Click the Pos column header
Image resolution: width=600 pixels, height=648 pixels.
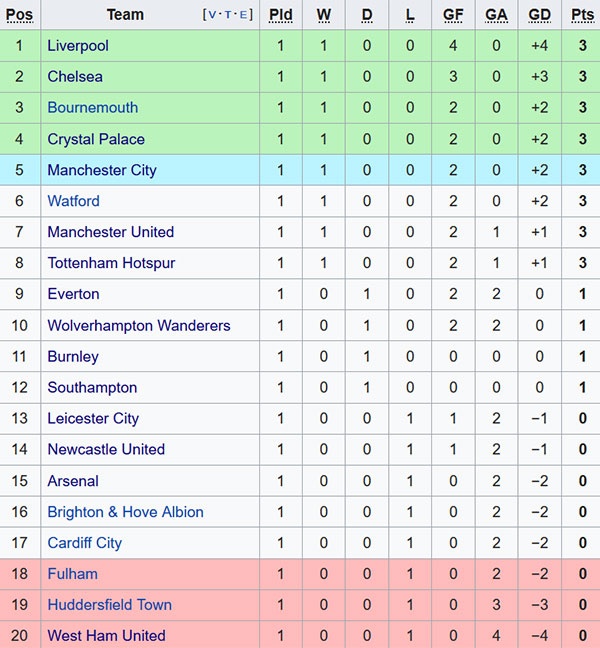[x=19, y=15]
